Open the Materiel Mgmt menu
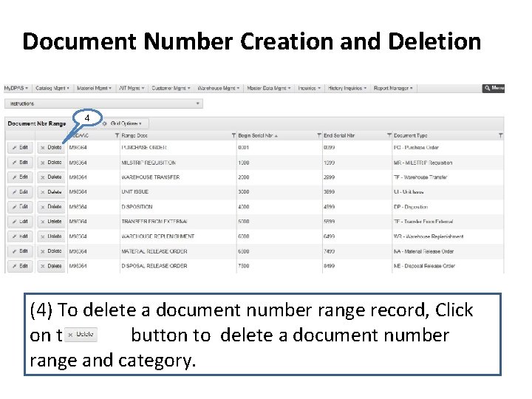The height and width of the screenshot is (399, 532). tap(94, 88)
